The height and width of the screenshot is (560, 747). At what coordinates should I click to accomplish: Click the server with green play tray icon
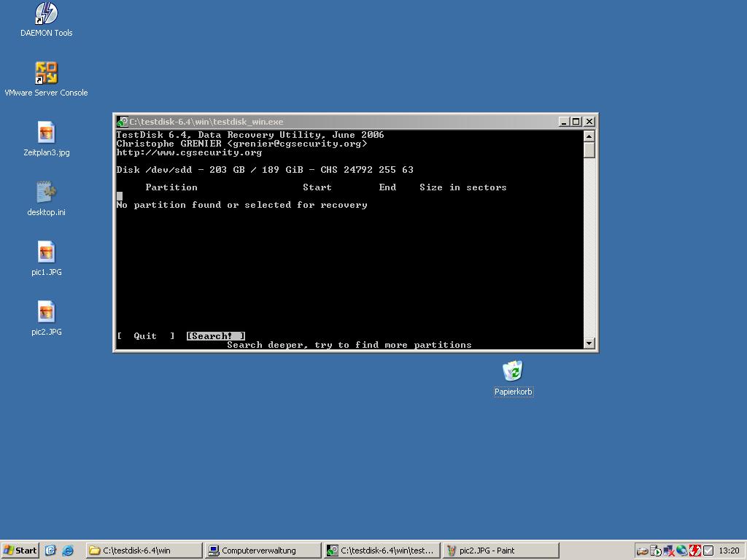pyautogui.click(x=656, y=551)
